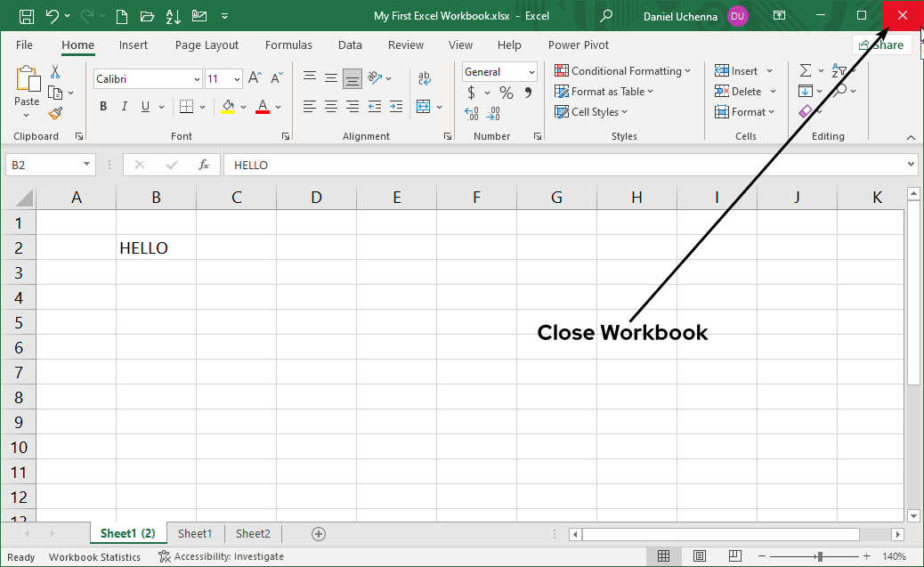The image size is (924, 567).
Task: Apply Italic formatting
Action: pos(124,106)
